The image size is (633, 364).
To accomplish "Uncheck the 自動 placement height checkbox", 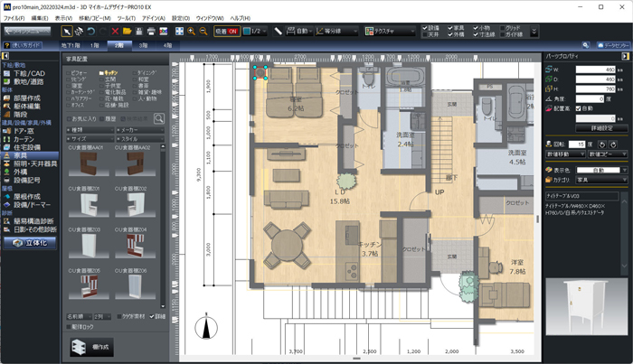I will point(577,107).
